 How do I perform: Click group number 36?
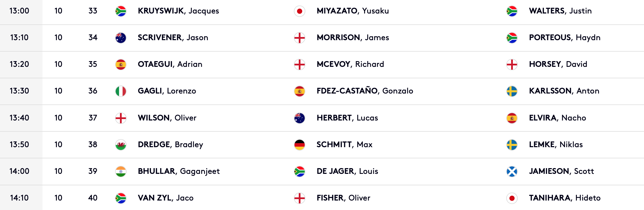click(x=93, y=91)
